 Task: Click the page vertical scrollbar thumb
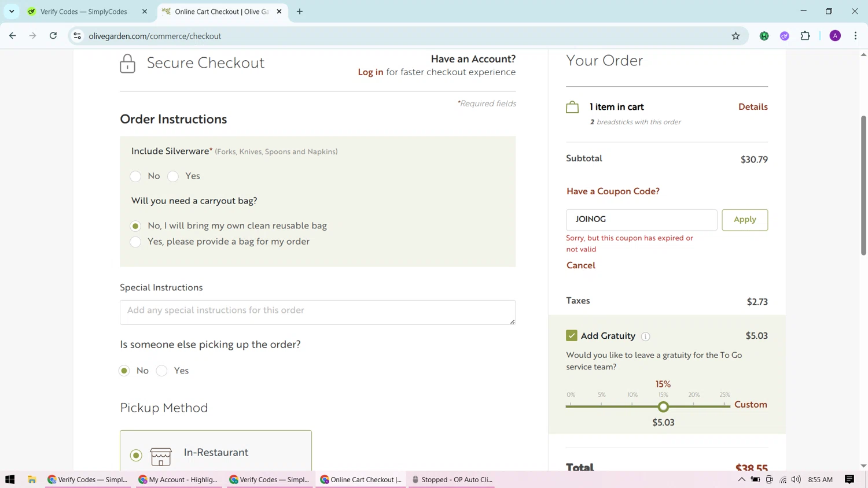click(x=863, y=185)
